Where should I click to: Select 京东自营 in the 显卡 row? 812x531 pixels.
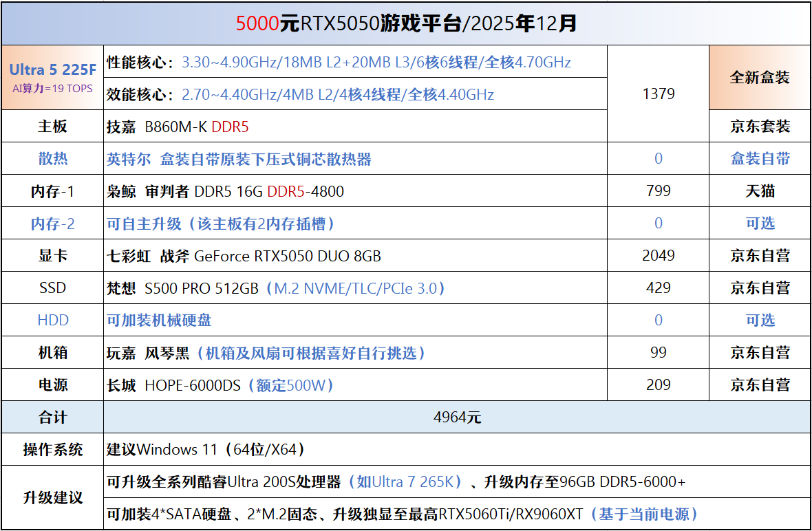coord(760,256)
